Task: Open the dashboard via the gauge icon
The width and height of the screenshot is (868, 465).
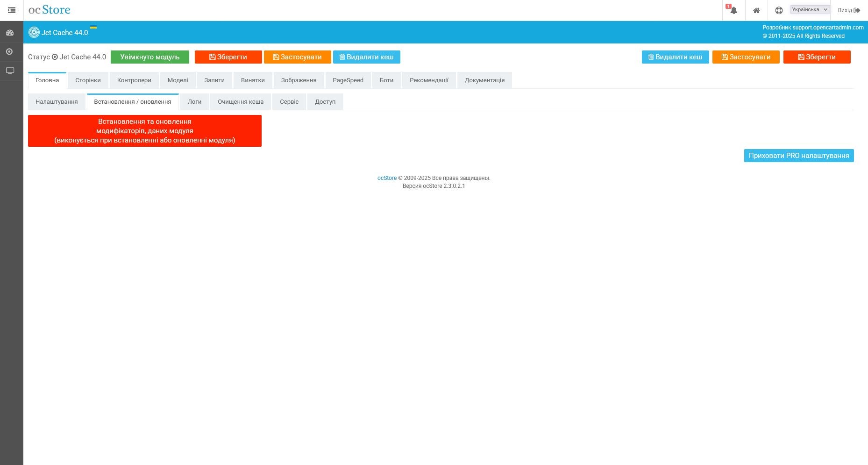Action: point(10,32)
